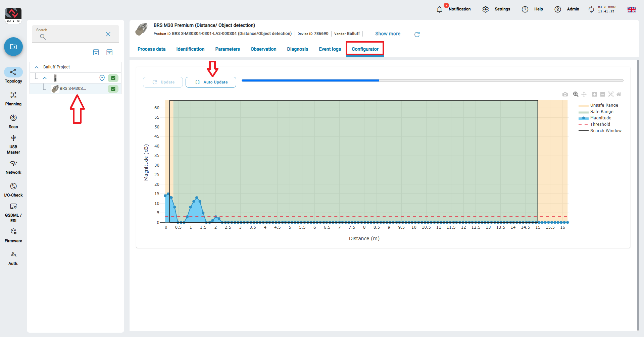
Task: Zoom out on chart with minus icon
Action: [603, 94]
